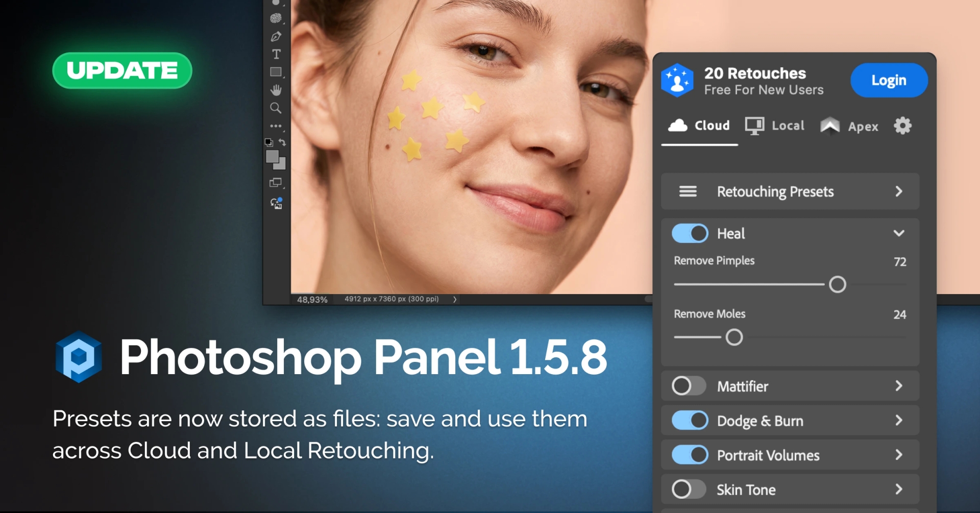Click the Remove Moles slider handle
The image size is (980, 513).
coord(734,337)
